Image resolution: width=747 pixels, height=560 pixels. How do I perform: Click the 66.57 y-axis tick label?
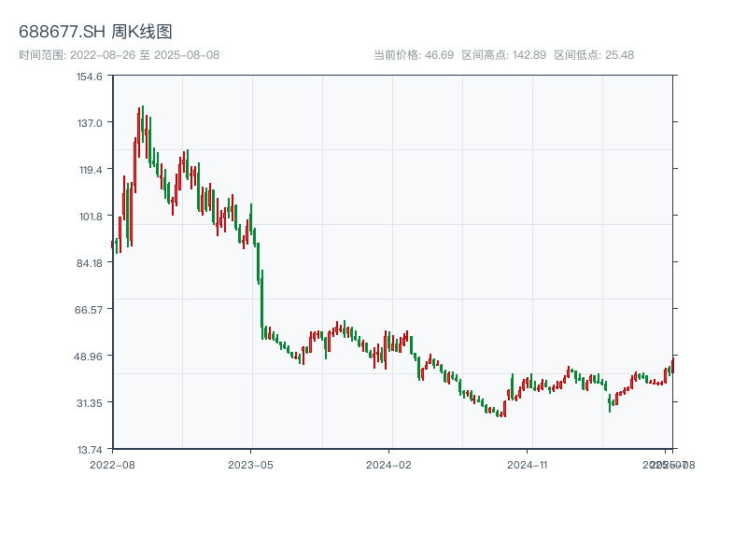pyautogui.click(x=90, y=309)
